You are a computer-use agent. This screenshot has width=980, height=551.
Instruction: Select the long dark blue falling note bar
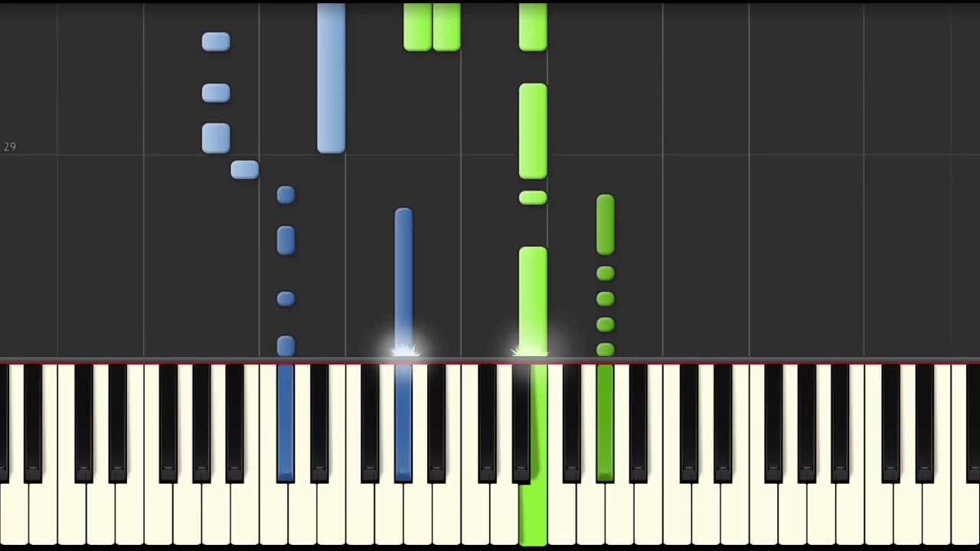(x=403, y=282)
